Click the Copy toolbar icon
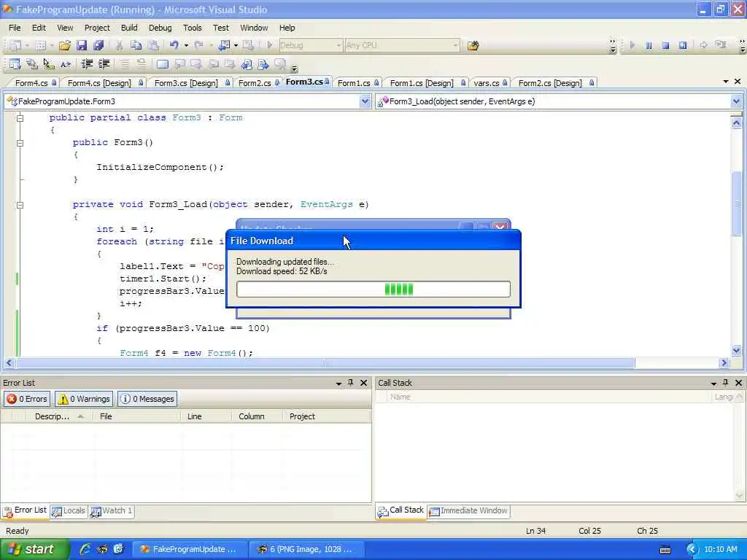Screen dimensions: 747x560 click(136, 45)
